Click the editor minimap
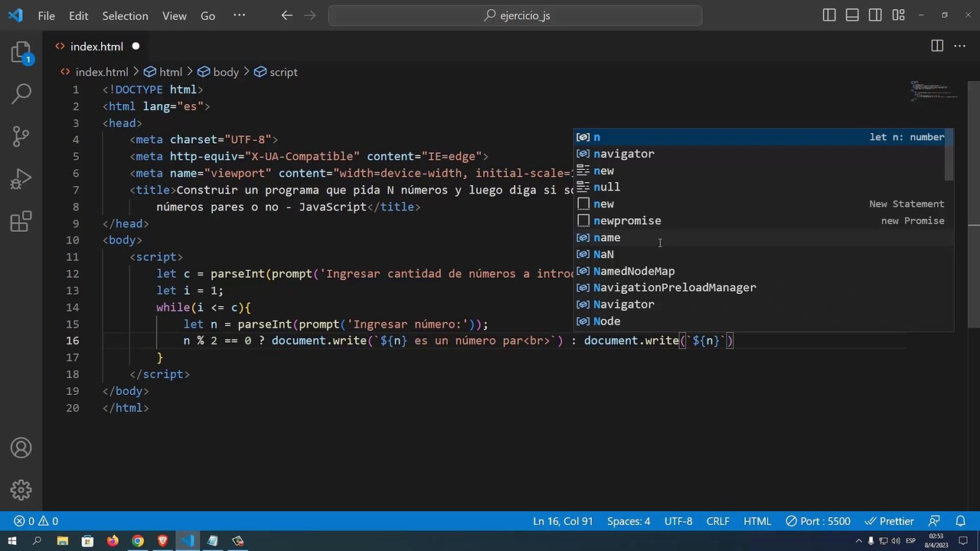Image resolution: width=980 pixels, height=551 pixels. [934, 91]
